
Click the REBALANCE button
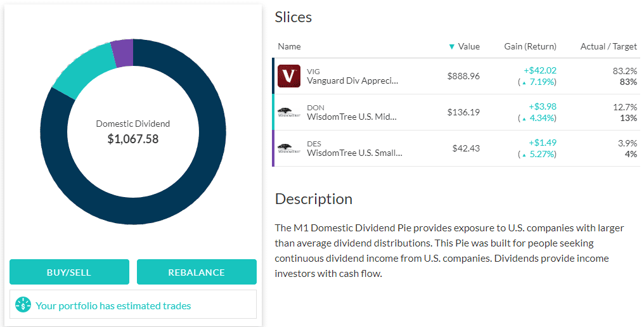coord(196,272)
